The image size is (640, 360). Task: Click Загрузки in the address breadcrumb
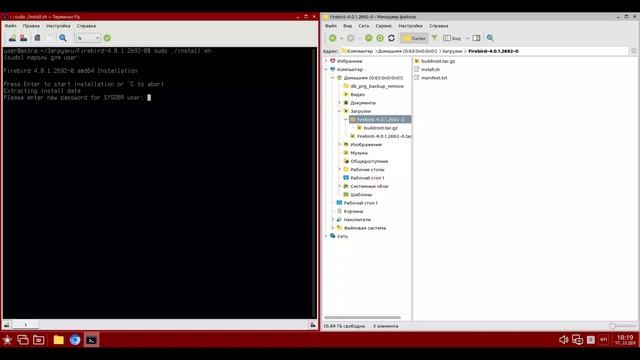coord(452,51)
